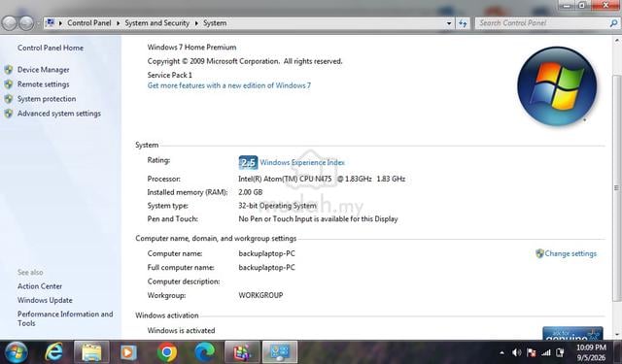
Task: Click the Refresh button in address bar
Action: click(463, 23)
